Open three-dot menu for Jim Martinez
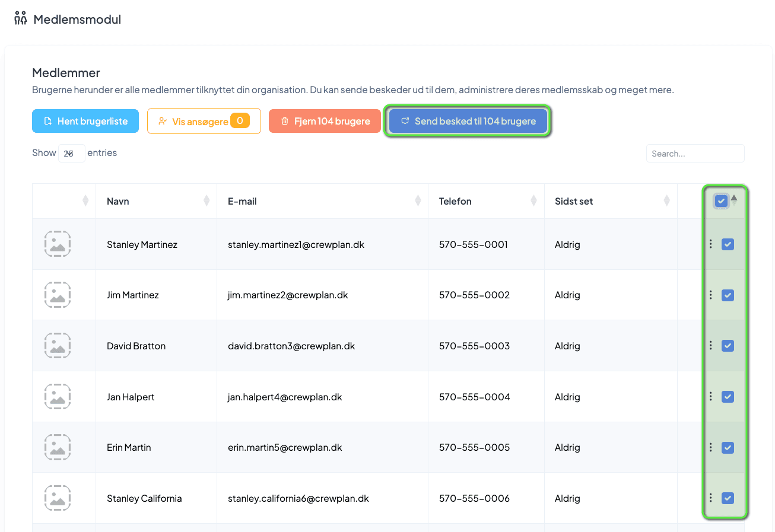The height and width of the screenshot is (532, 775). pos(710,295)
